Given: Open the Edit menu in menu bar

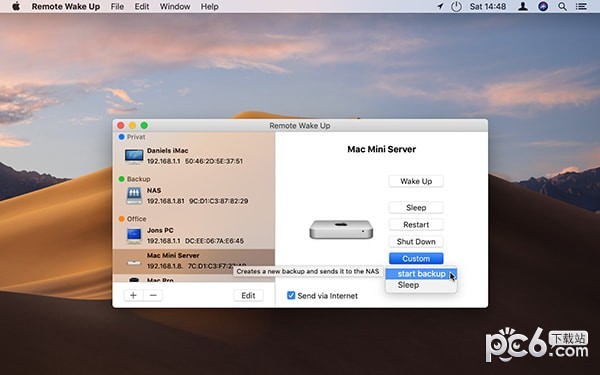Looking at the screenshot, I should tap(142, 7).
